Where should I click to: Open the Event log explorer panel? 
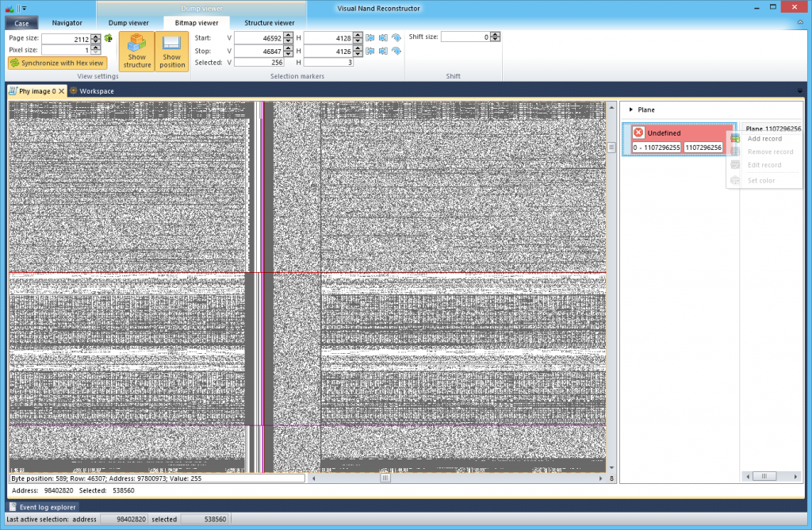(x=43, y=507)
